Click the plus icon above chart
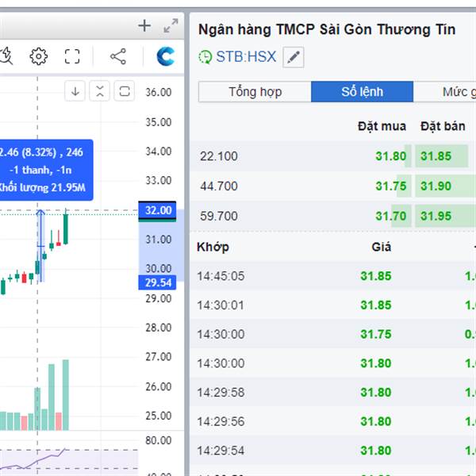Viewport: 476px width, 476px height. [144, 26]
